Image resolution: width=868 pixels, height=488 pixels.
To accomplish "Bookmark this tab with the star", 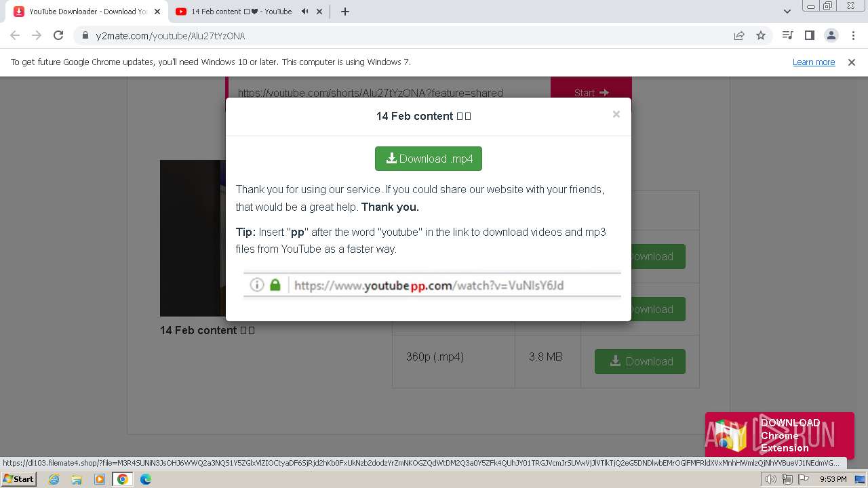I will pyautogui.click(x=761, y=35).
